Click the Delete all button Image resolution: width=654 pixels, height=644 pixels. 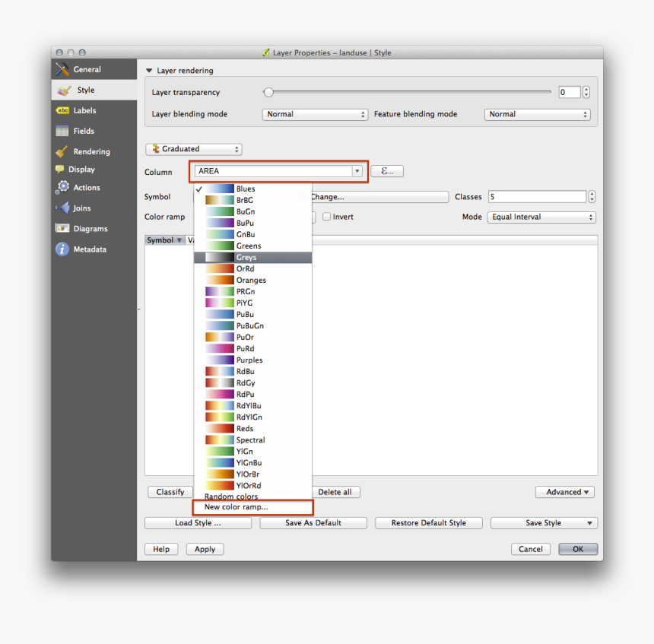pos(335,492)
